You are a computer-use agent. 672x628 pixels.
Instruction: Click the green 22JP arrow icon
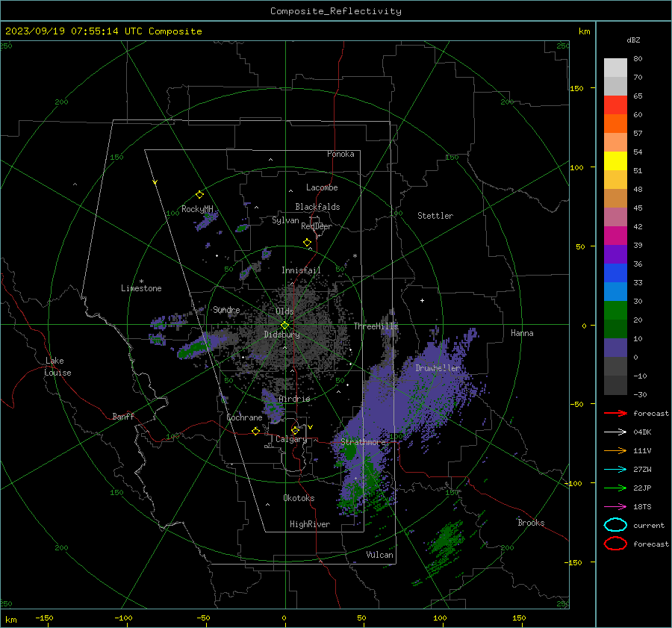click(x=615, y=488)
